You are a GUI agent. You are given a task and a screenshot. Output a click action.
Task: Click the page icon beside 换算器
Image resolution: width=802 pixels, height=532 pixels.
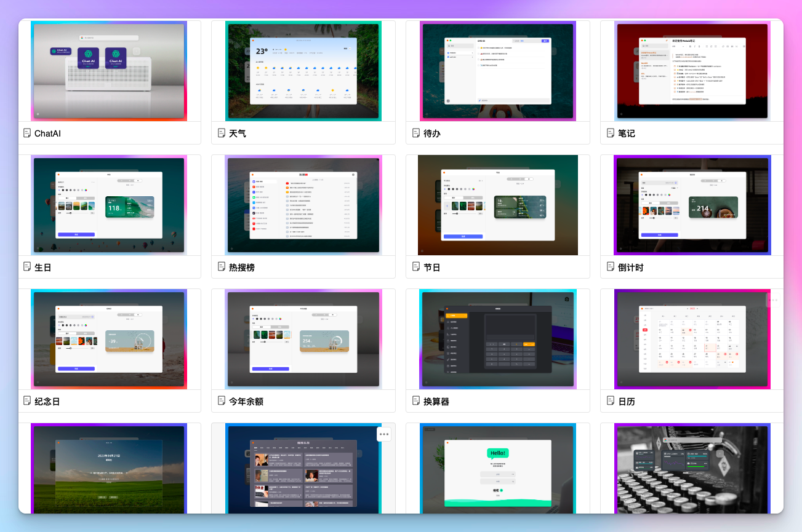click(416, 401)
